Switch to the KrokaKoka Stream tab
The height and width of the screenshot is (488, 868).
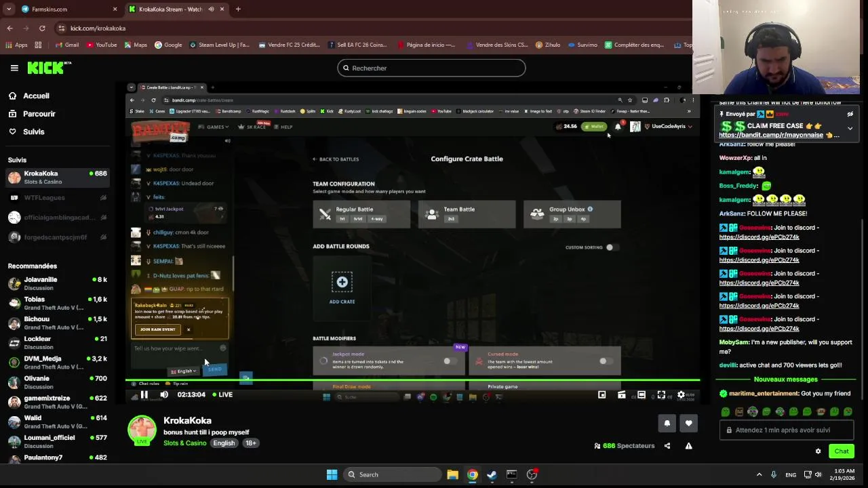(x=178, y=9)
